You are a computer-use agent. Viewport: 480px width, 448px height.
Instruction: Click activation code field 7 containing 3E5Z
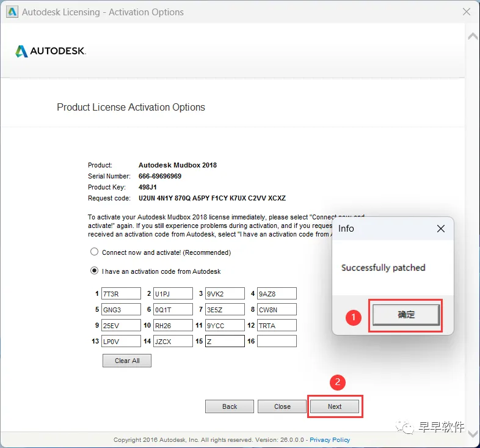tap(225, 309)
